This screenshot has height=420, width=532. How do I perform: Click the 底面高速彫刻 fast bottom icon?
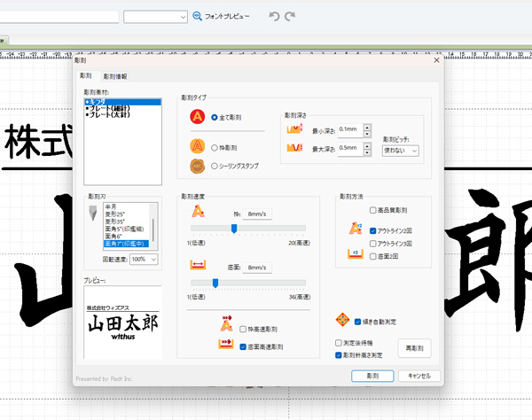(x=225, y=344)
